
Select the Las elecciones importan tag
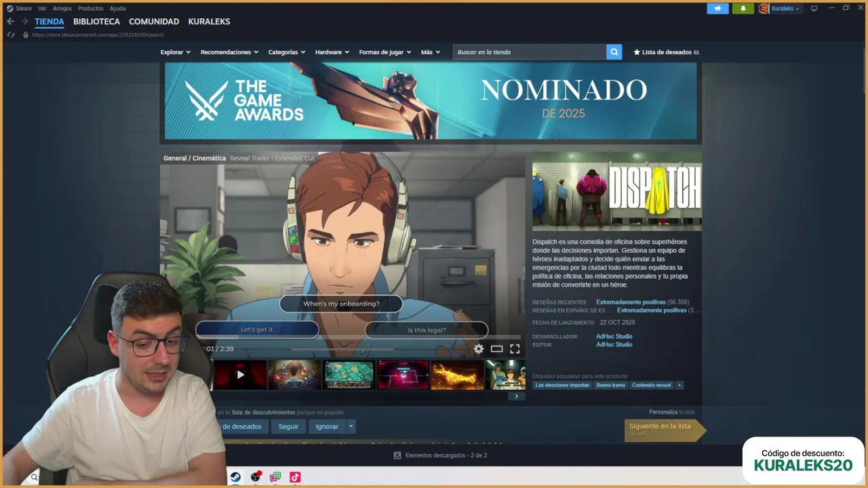point(562,385)
